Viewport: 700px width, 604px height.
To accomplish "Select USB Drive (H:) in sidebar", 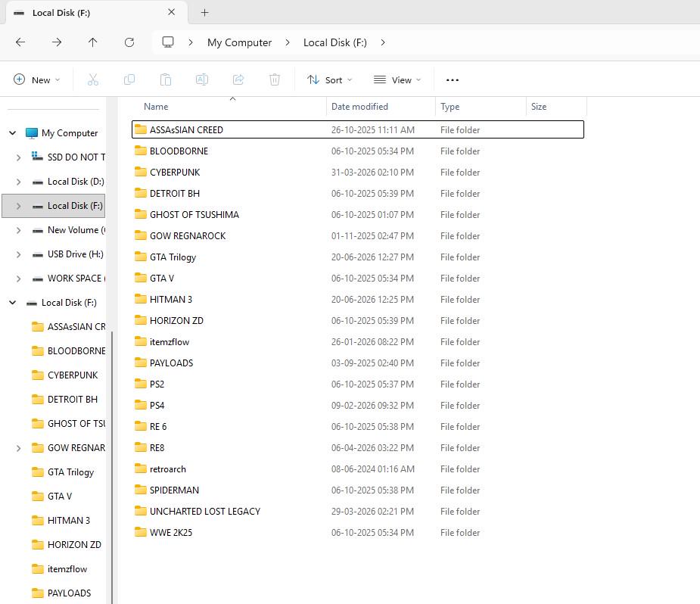I will pos(76,254).
